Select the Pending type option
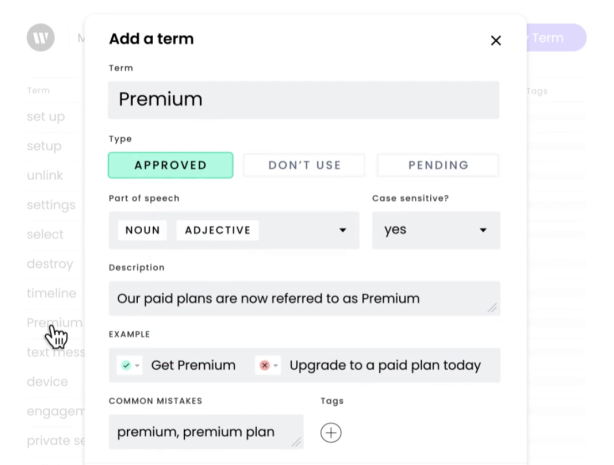The height and width of the screenshot is (465, 614). click(438, 165)
